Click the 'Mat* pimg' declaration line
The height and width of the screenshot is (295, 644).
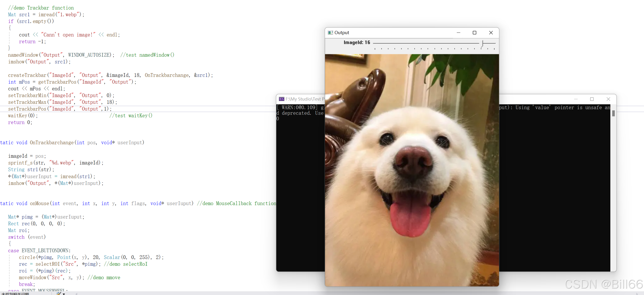(x=46, y=217)
